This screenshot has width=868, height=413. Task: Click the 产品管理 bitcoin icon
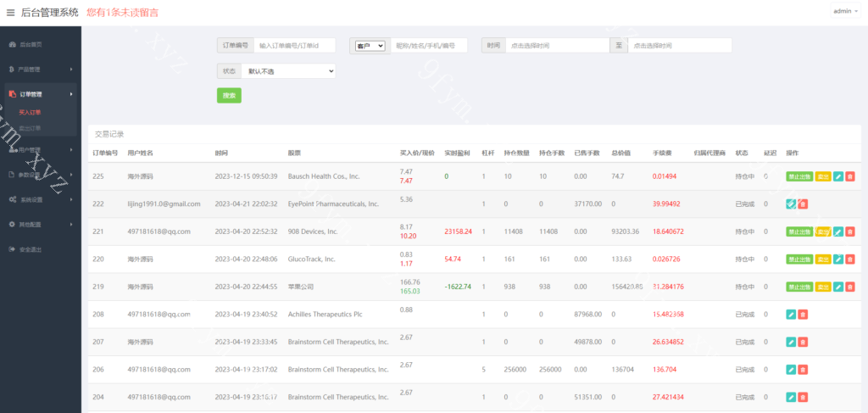(x=12, y=70)
